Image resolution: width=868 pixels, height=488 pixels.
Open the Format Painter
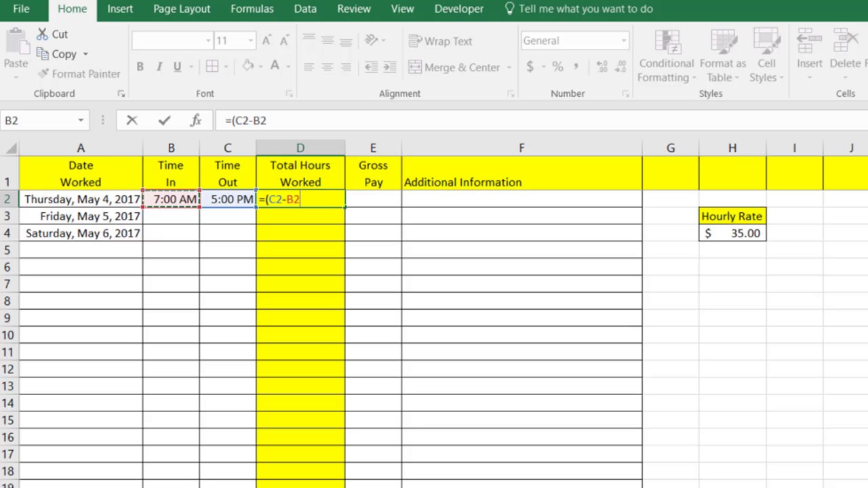(79, 74)
